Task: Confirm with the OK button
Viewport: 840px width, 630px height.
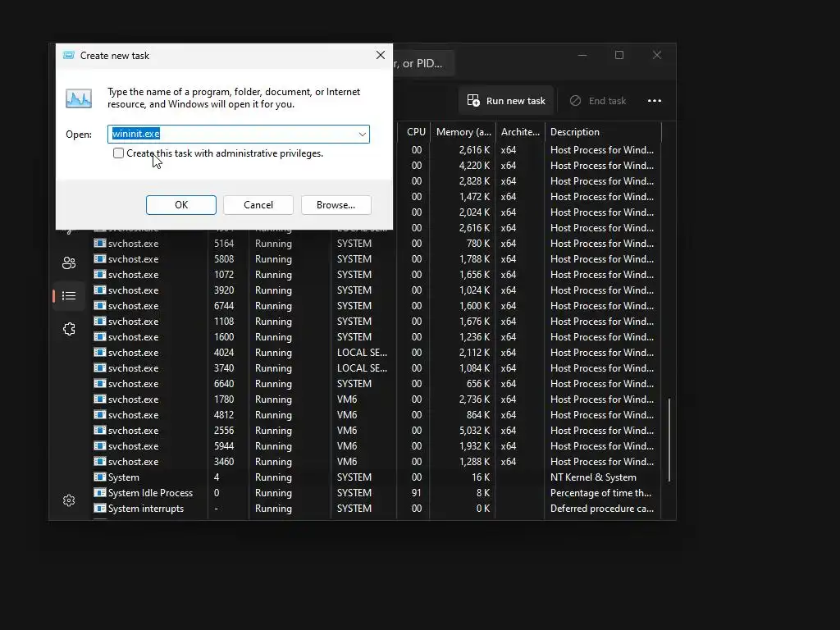Action: point(181,204)
